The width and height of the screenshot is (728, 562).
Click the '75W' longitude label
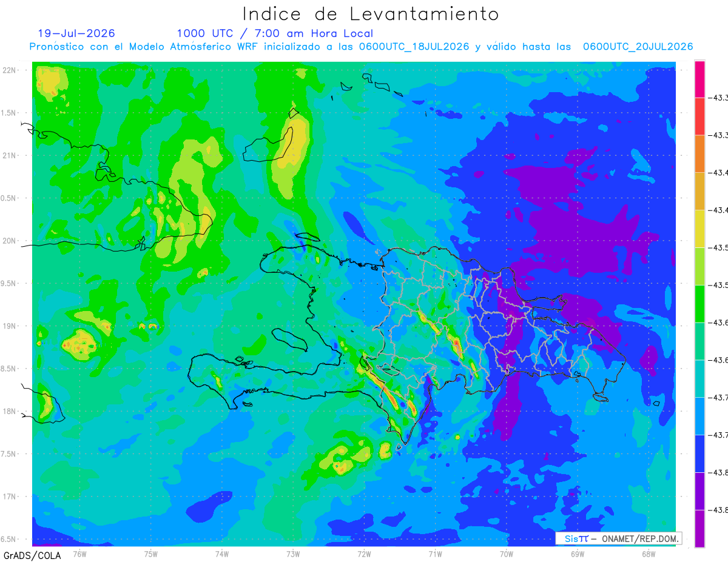pyautogui.click(x=151, y=553)
